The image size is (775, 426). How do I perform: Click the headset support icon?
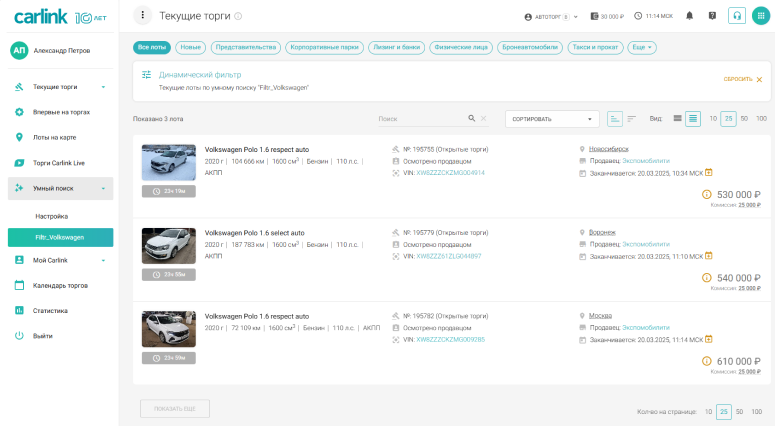(x=737, y=16)
